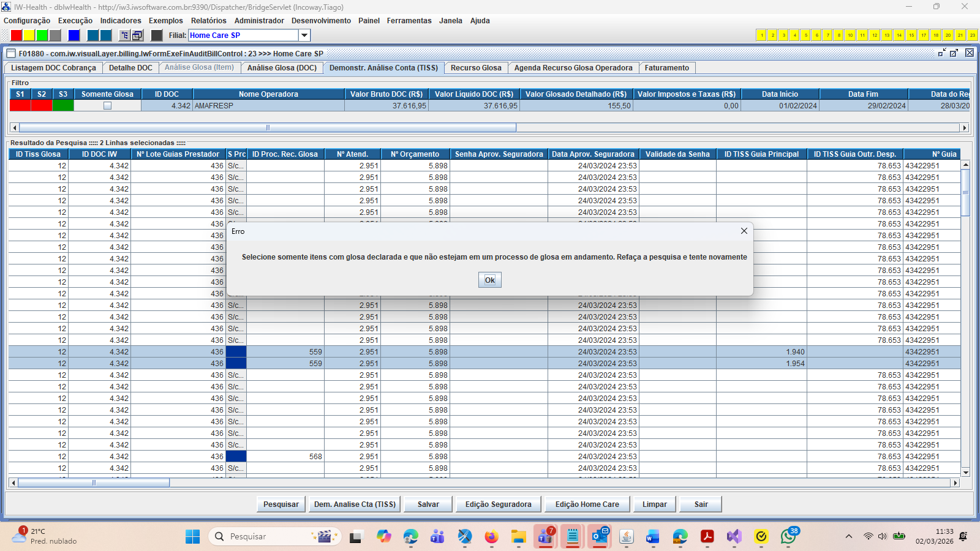Click the red square in the toolbar
Image resolution: width=980 pixels, height=551 pixels.
coord(17,36)
